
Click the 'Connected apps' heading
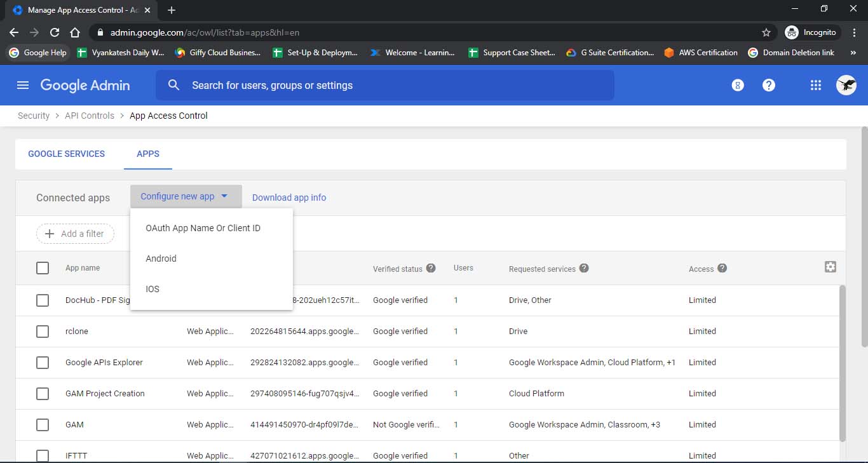tap(73, 198)
